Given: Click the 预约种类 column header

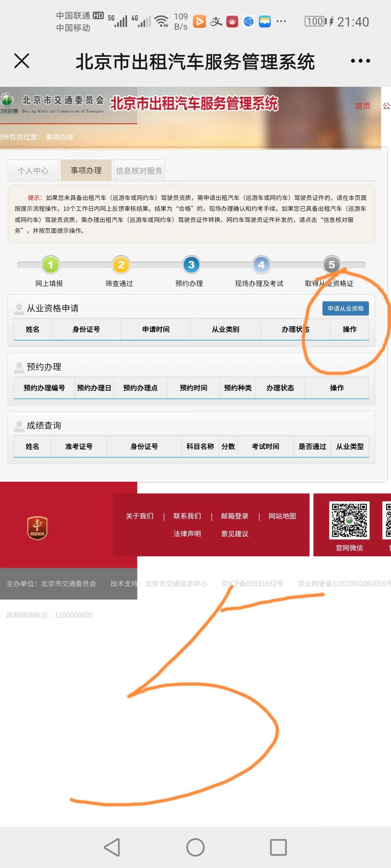Looking at the screenshot, I should (x=238, y=388).
